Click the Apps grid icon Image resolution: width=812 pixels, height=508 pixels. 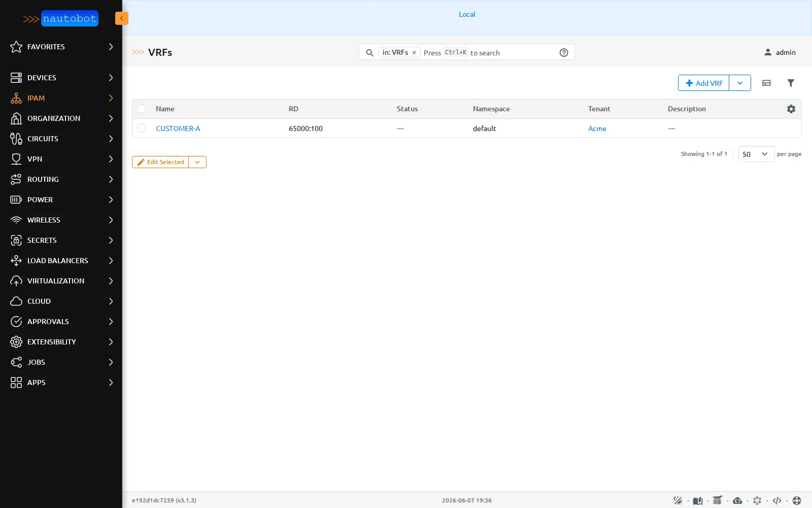16,383
